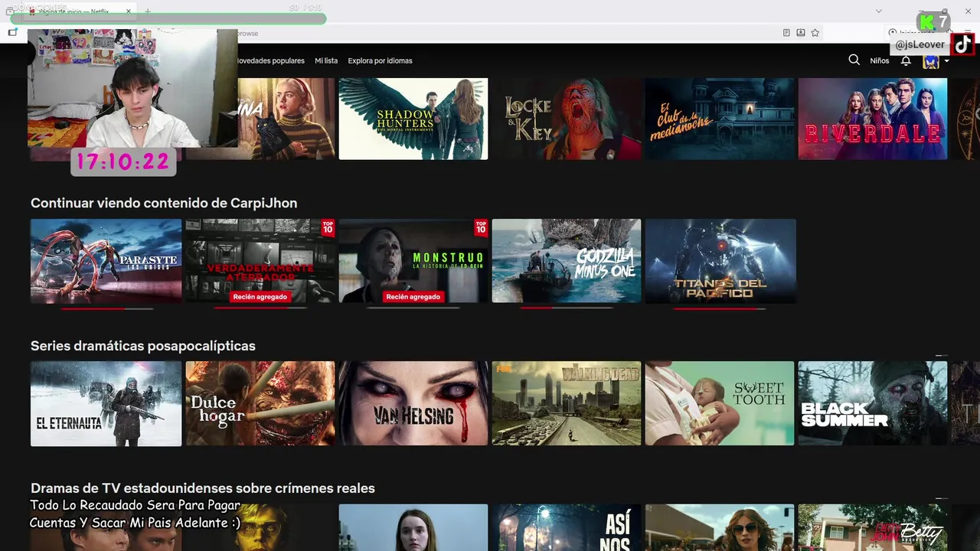Toggle reader view in address bar
The height and width of the screenshot is (551, 980).
pos(786,33)
